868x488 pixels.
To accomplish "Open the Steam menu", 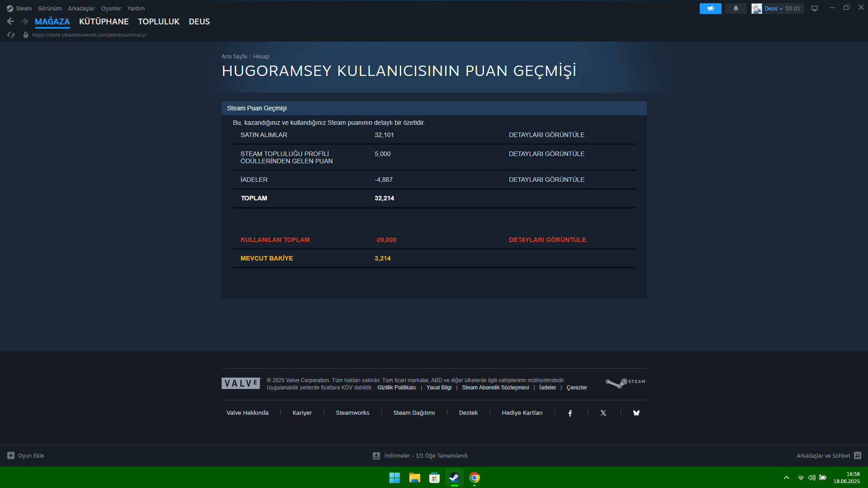I will click(x=24, y=8).
